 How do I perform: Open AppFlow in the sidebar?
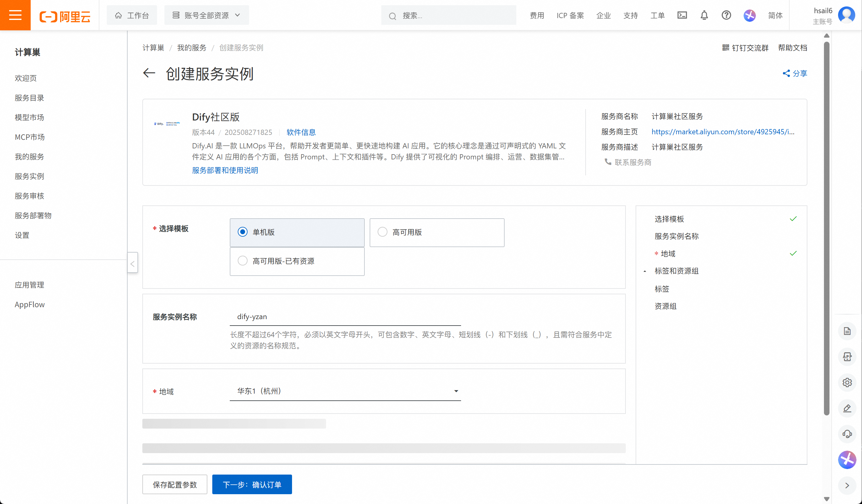pyautogui.click(x=30, y=304)
